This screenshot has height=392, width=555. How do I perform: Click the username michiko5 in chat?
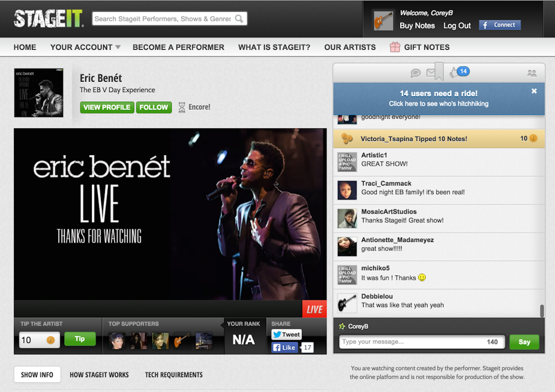coord(375,268)
